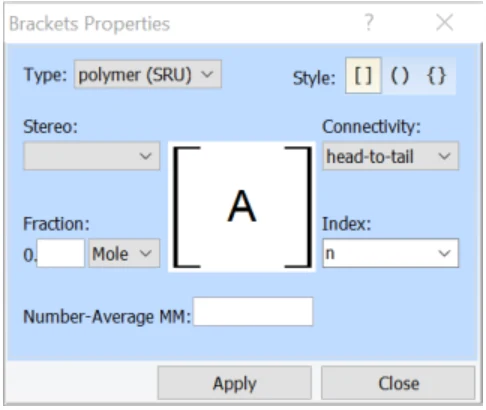Open the Type dropdown showing polymer (SRU)
The width and height of the screenshot is (486, 410).
click(x=148, y=74)
